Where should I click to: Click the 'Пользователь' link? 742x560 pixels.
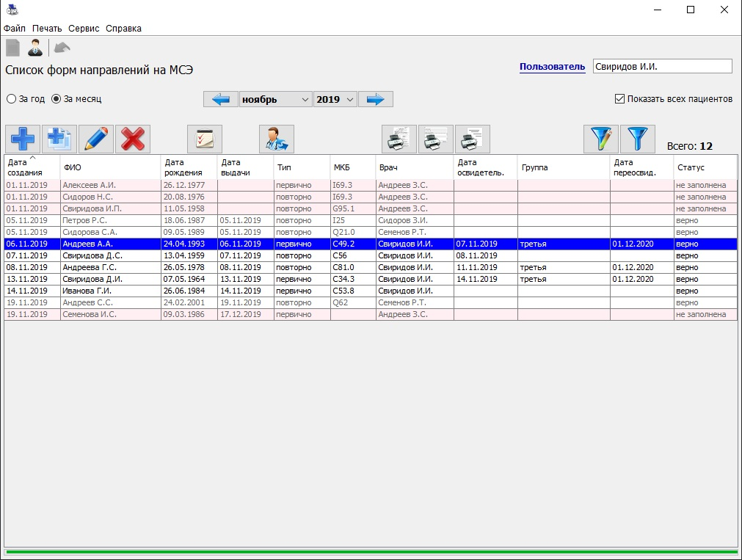point(552,67)
